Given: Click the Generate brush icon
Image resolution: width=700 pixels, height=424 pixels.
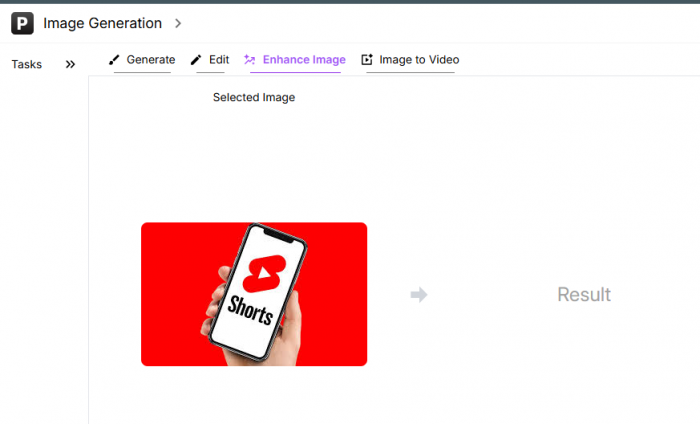Looking at the screenshot, I should pos(114,60).
